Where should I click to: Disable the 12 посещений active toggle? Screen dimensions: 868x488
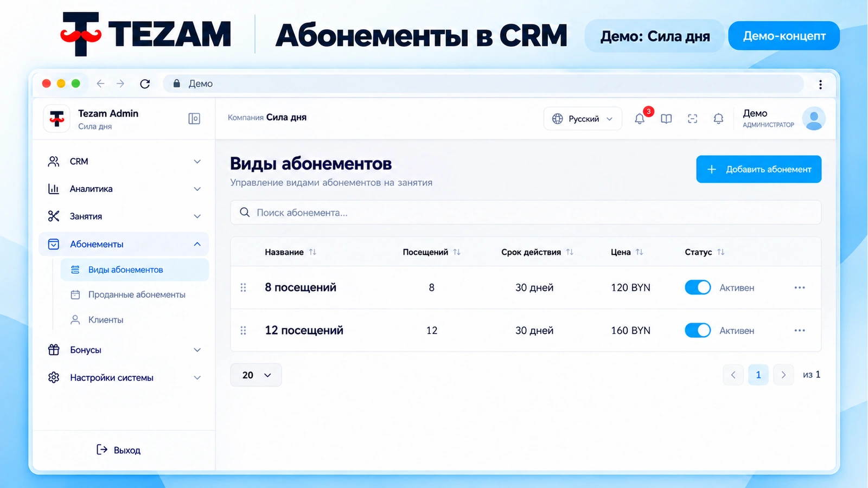coord(698,330)
